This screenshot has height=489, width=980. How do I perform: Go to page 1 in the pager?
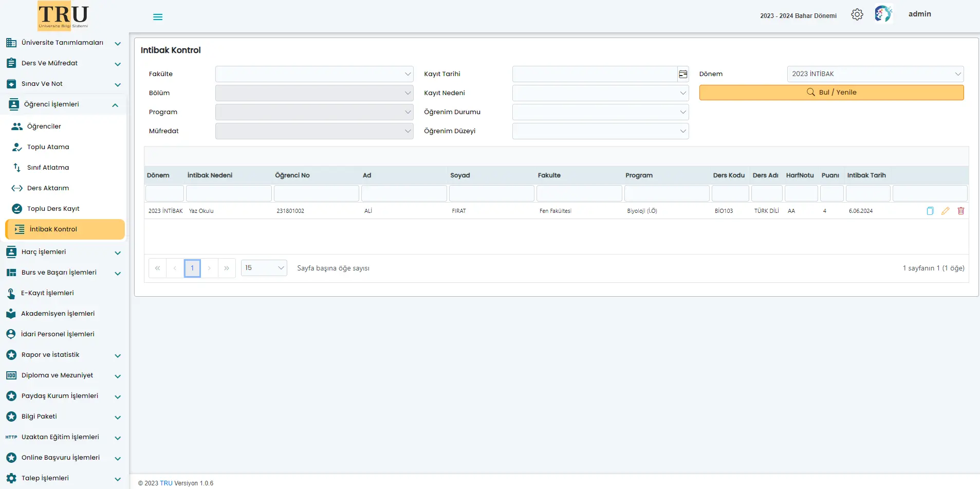(192, 268)
